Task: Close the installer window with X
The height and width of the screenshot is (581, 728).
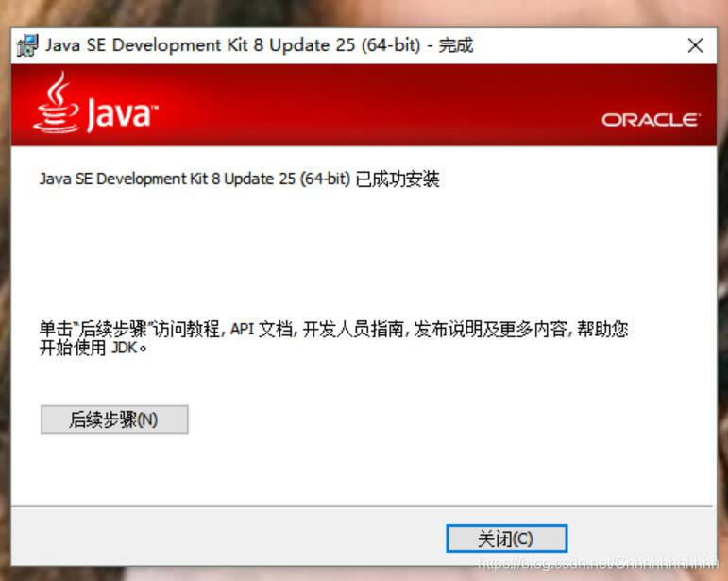Action: [695, 45]
